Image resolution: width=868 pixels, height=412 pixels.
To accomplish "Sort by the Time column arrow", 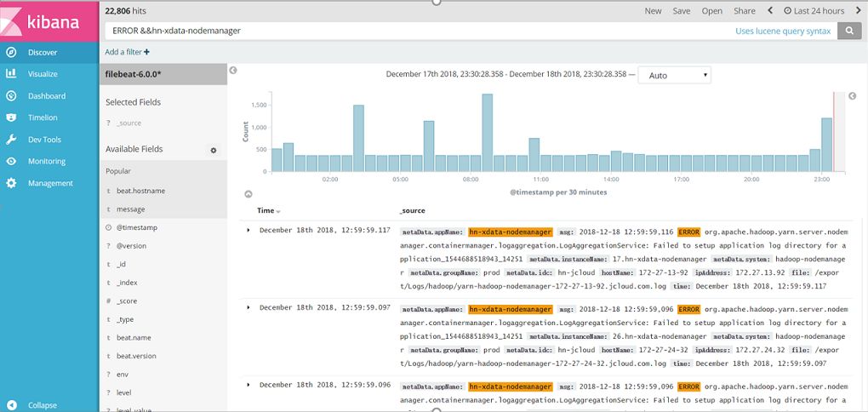I will 278,212.
